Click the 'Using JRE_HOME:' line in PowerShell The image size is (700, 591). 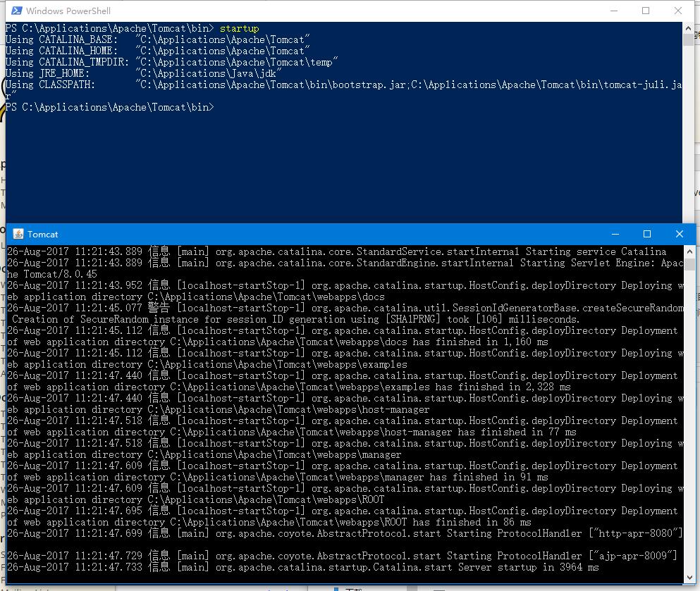pos(143,73)
